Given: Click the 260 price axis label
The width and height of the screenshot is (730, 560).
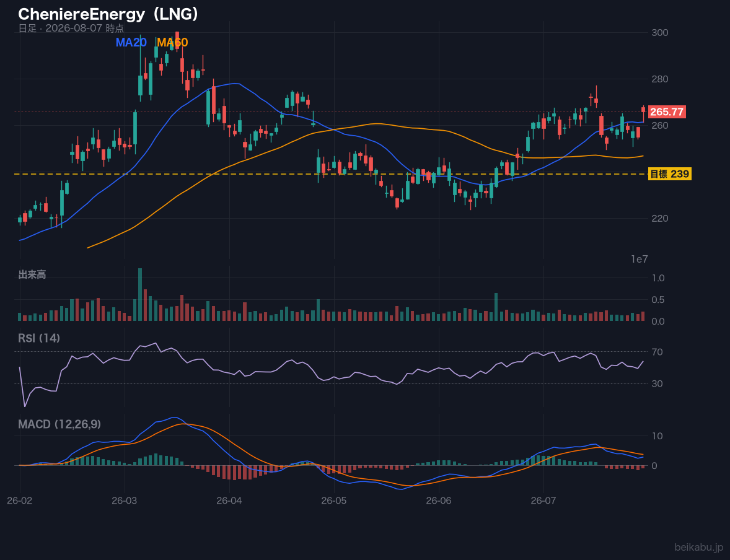Looking at the screenshot, I should 660,126.
